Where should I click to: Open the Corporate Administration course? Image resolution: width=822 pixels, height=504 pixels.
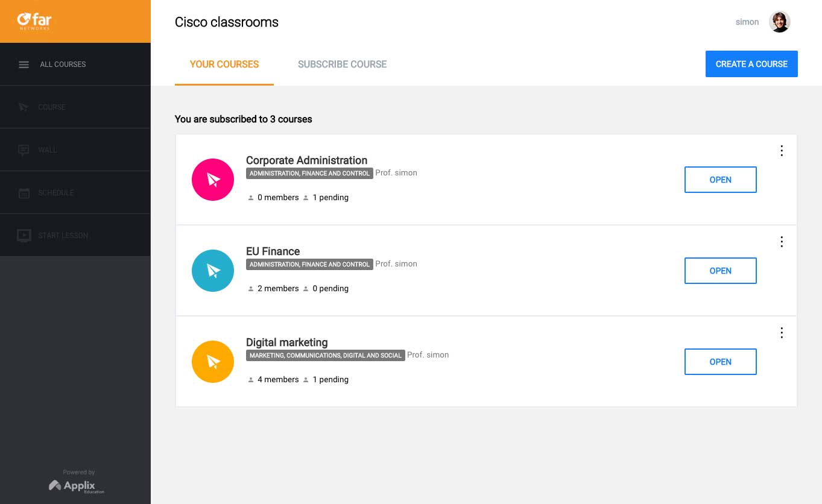[720, 180]
